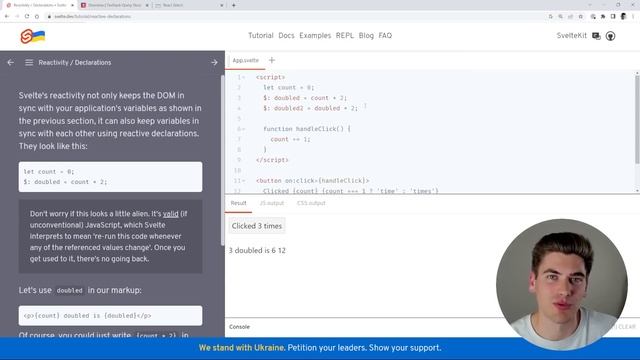640x360 pixels.
Task: Click the browser home icon
Action: coord(37,16)
